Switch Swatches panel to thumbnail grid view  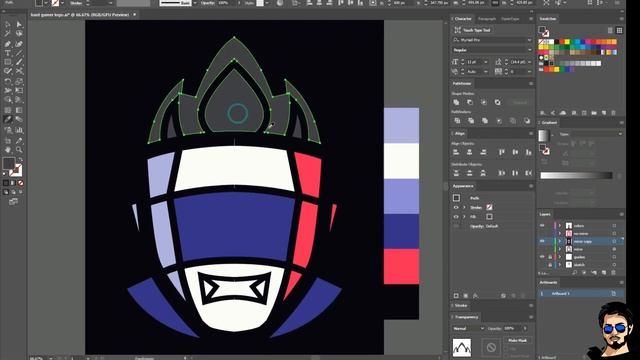(x=619, y=30)
